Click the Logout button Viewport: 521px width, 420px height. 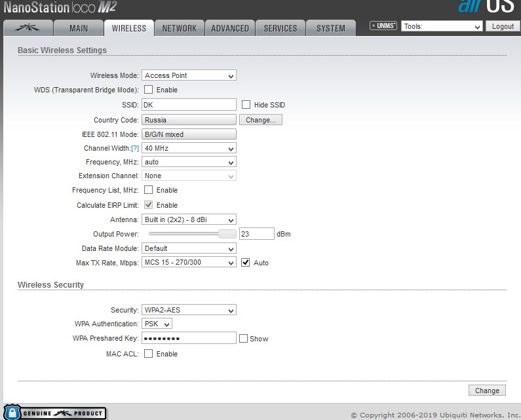pos(503,26)
